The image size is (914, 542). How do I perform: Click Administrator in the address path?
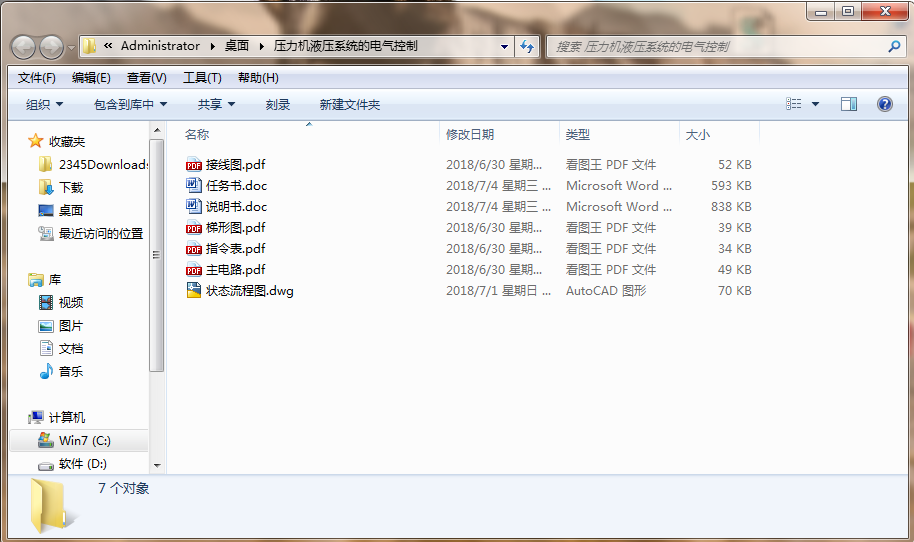[160, 45]
